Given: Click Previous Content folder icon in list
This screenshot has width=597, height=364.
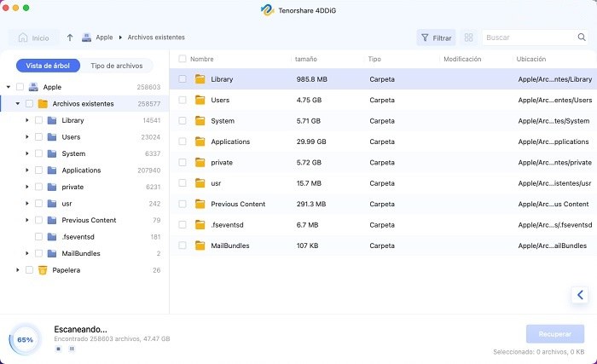Looking at the screenshot, I should [x=200, y=204].
